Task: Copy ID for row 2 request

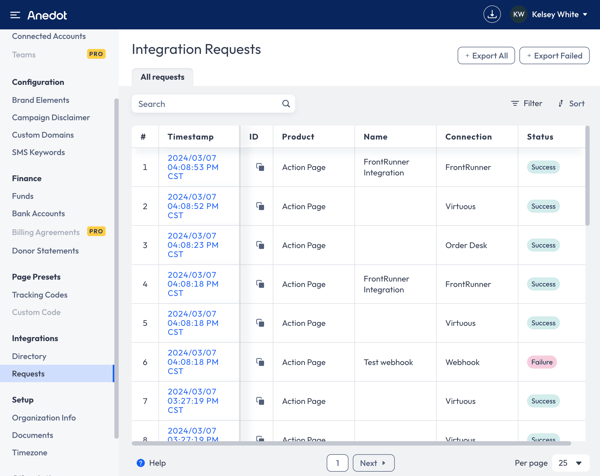Action: tap(260, 206)
